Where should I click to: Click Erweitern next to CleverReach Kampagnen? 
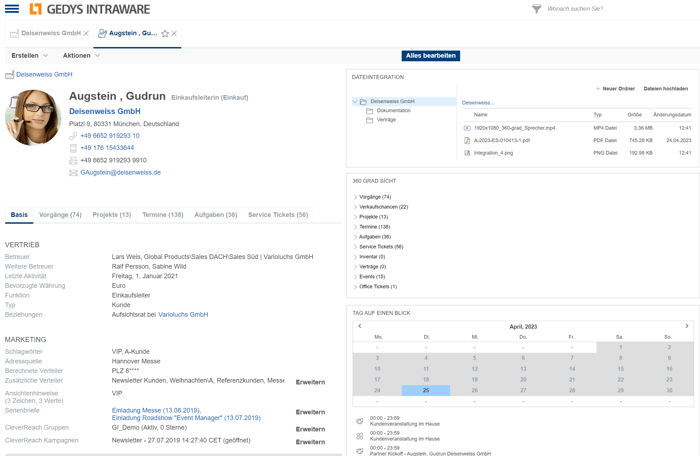pyautogui.click(x=310, y=442)
